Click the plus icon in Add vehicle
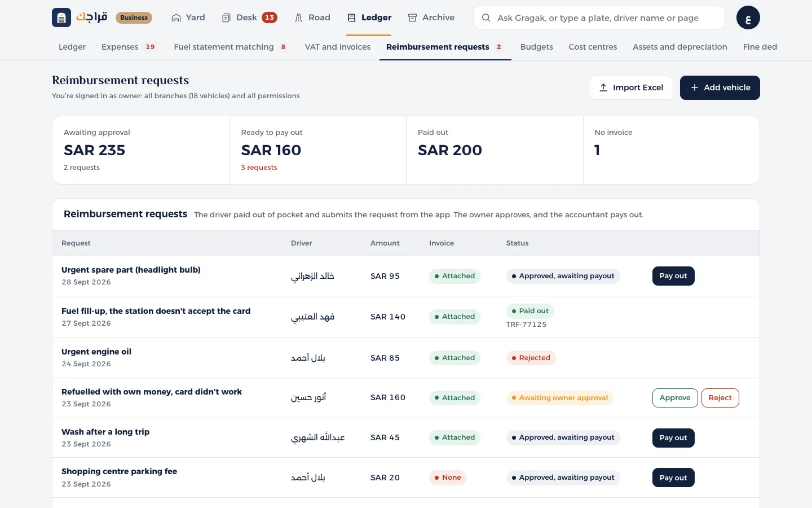The image size is (812, 508). tap(695, 87)
